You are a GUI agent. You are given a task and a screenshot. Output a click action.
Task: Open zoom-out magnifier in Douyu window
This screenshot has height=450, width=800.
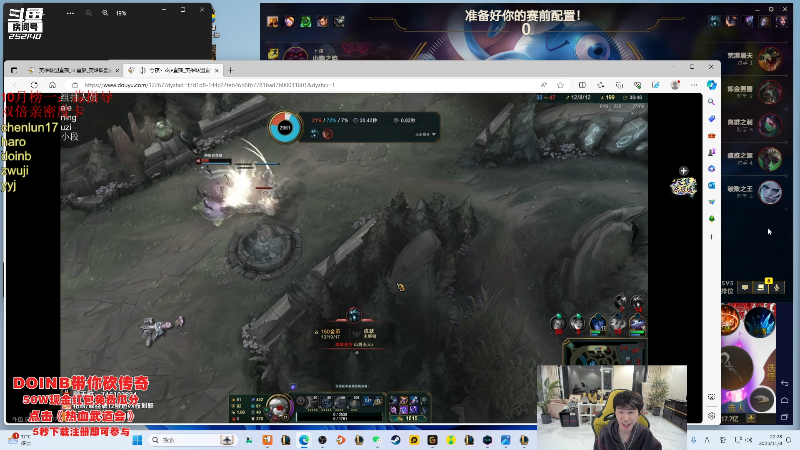click(89, 13)
